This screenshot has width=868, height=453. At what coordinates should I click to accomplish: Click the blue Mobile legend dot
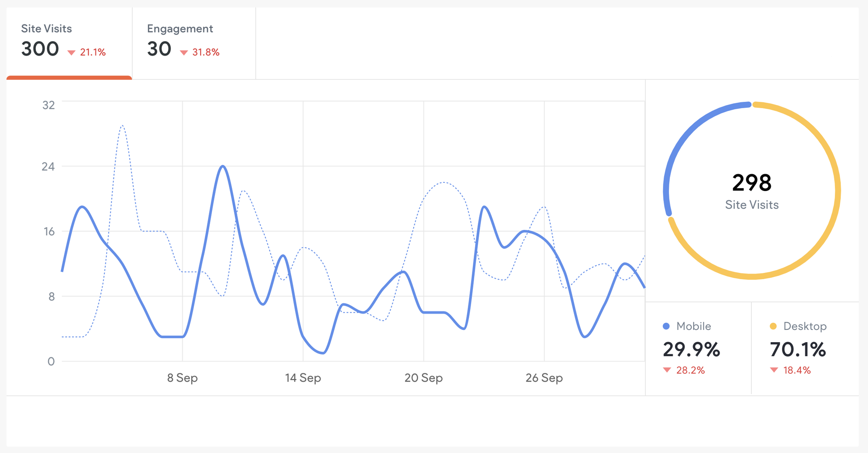tap(666, 326)
